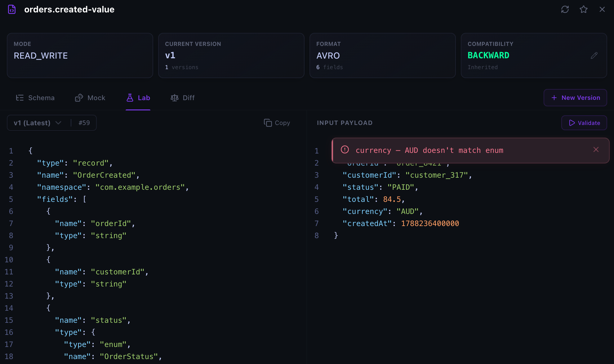Click schema line "type": "record"

click(x=75, y=163)
